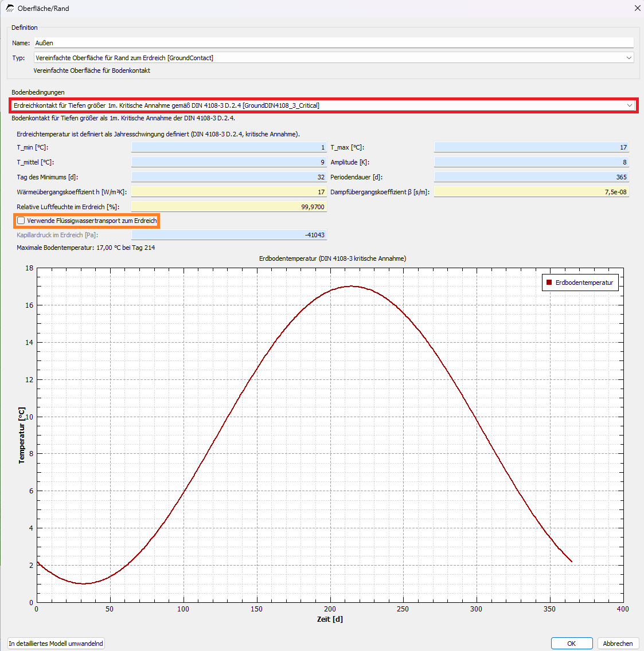Click the Tag des Minimums field
Image resolution: width=644 pixels, height=651 pixels.
(229, 177)
